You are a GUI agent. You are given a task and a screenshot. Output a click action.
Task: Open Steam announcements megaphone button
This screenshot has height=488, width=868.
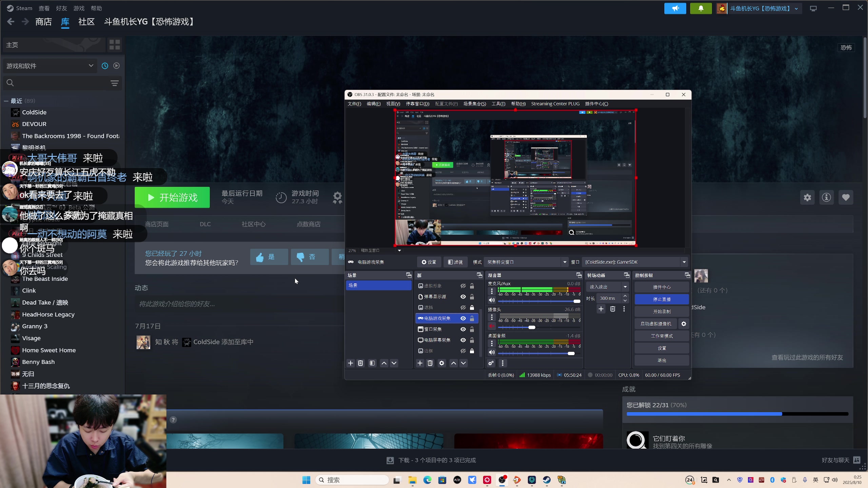675,8
